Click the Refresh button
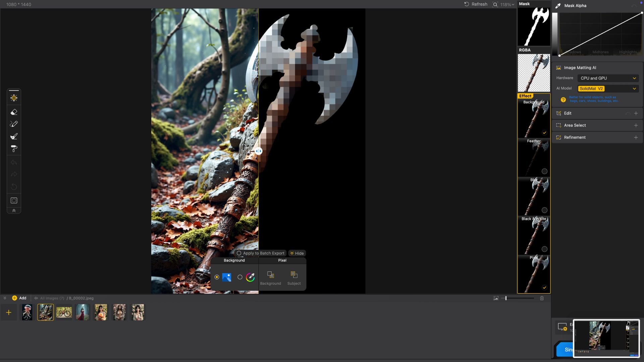The image size is (644, 362). tap(476, 4)
